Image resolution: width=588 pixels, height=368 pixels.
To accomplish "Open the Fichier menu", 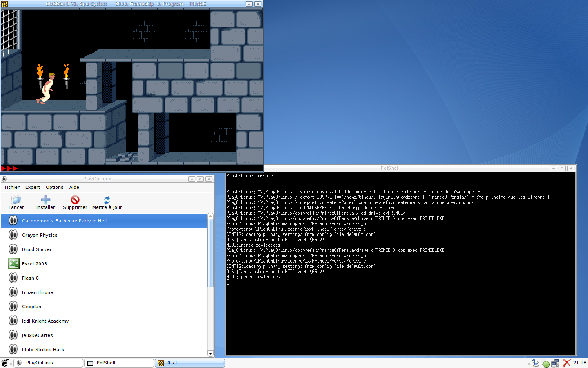I will coord(12,187).
